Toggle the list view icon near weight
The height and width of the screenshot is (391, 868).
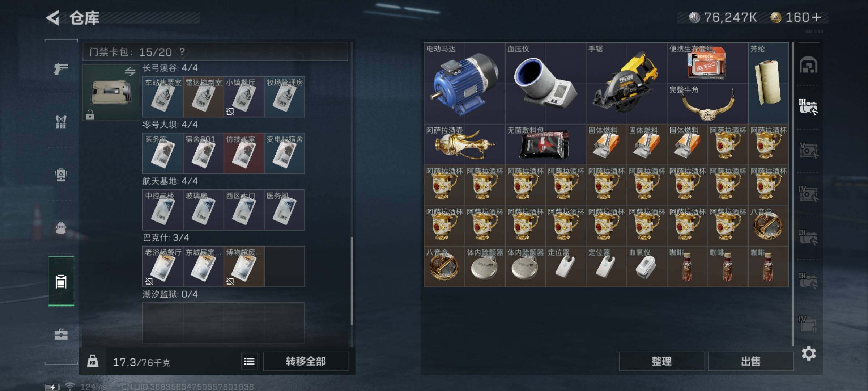(250, 361)
